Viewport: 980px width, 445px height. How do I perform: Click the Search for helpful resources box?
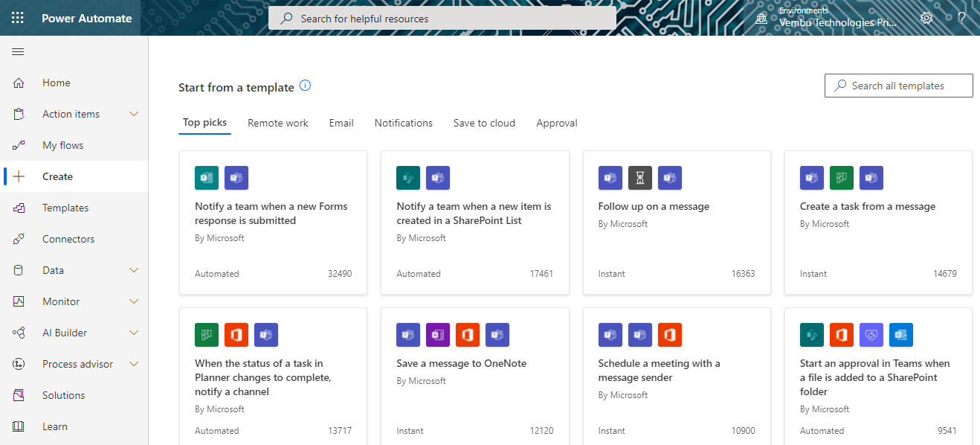[442, 19]
